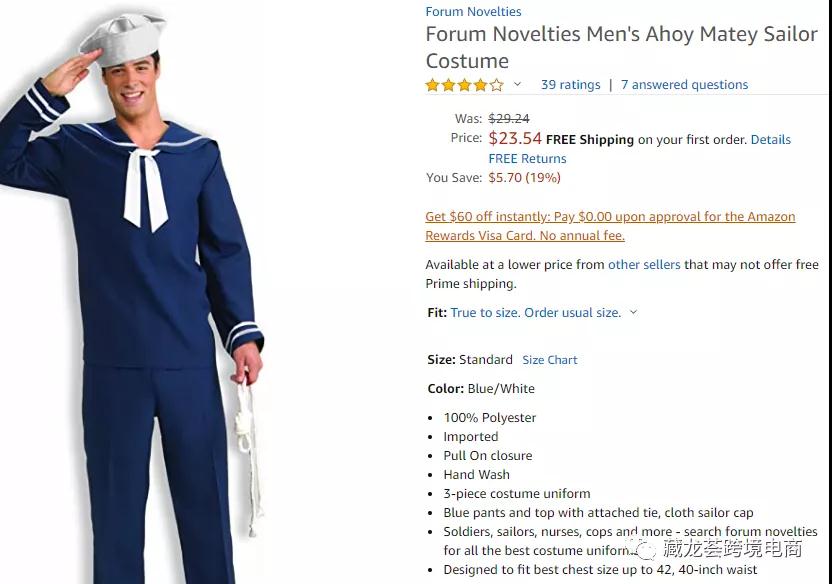Click the sailor costume product image

[x=140, y=300]
